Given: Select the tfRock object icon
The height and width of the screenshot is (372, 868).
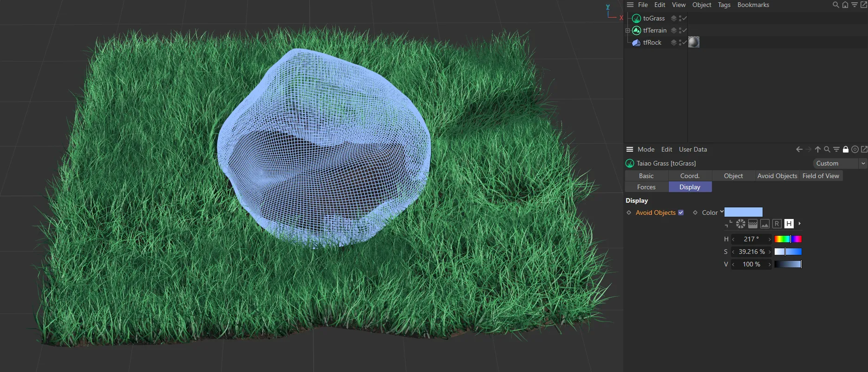Looking at the screenshot, I should click(636, 42).
